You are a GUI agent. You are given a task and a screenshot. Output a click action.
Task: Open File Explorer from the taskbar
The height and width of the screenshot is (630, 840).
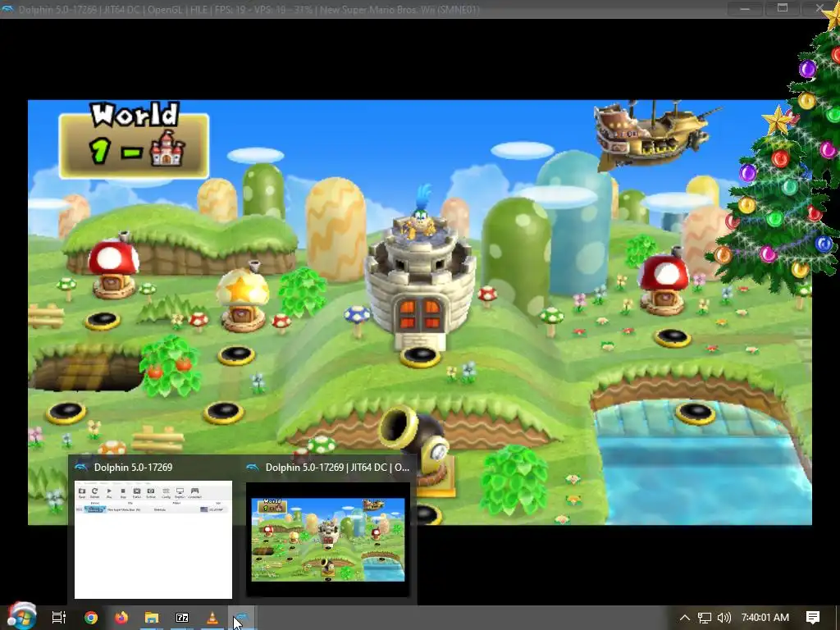coord(152,618)
